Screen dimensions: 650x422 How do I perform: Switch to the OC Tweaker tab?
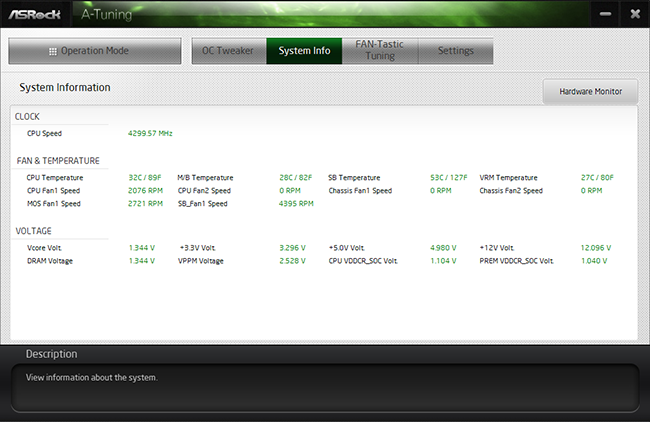tap(228, 51)
